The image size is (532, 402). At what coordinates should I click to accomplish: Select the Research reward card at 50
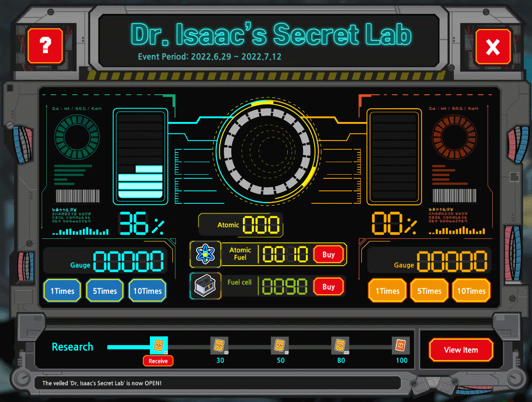279,345
